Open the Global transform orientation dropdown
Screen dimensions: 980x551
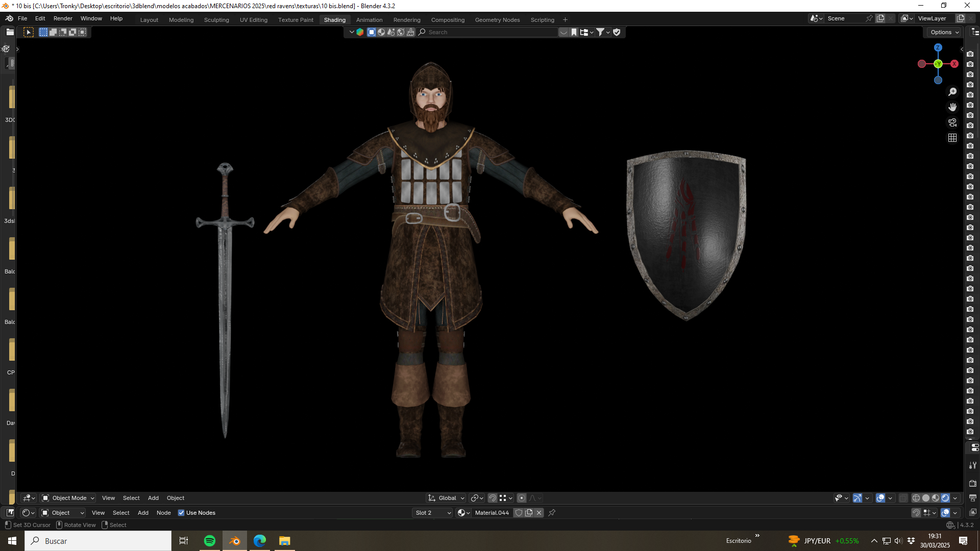pos(446,498)
